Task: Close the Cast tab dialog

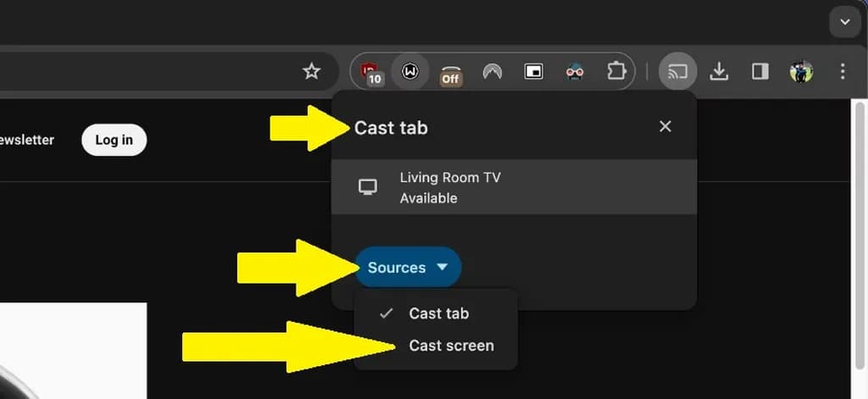Action: click(665, 126)
